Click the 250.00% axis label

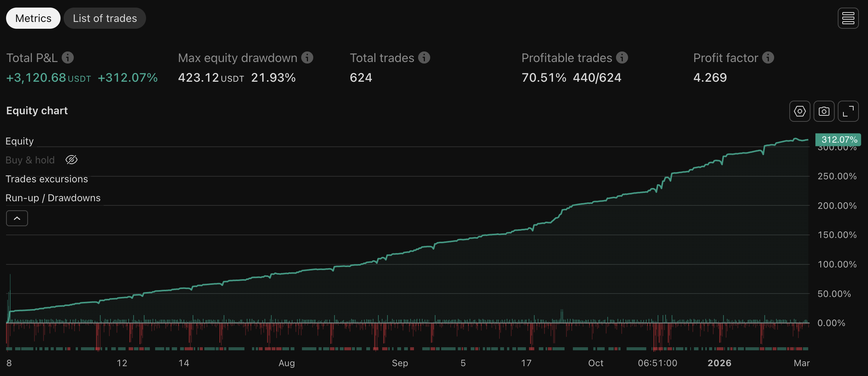(837, 176)
